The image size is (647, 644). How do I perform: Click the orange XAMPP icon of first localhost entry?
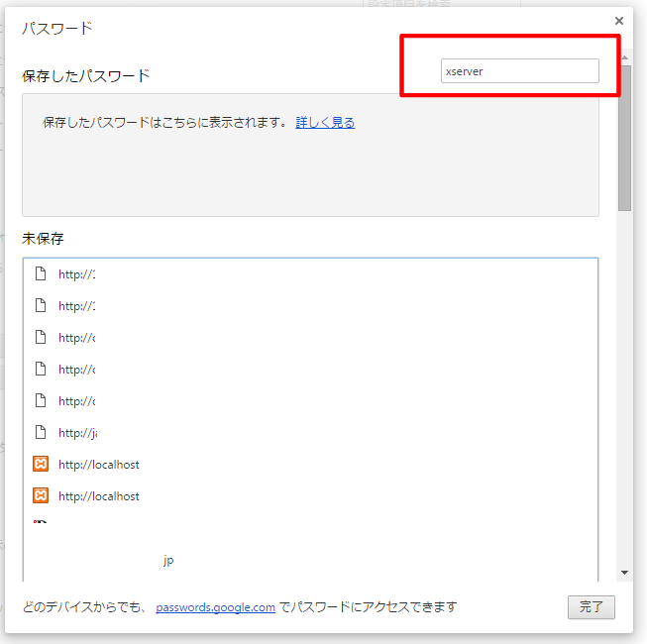point(41,464)
